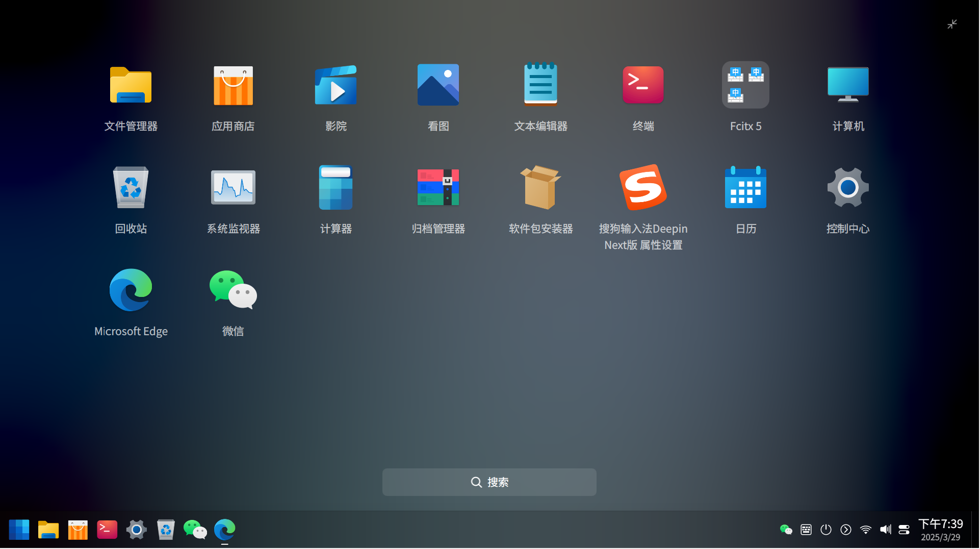Open 软件包安装器 package installer
This screenshot has width=980, height=549.
coord(540,187)
